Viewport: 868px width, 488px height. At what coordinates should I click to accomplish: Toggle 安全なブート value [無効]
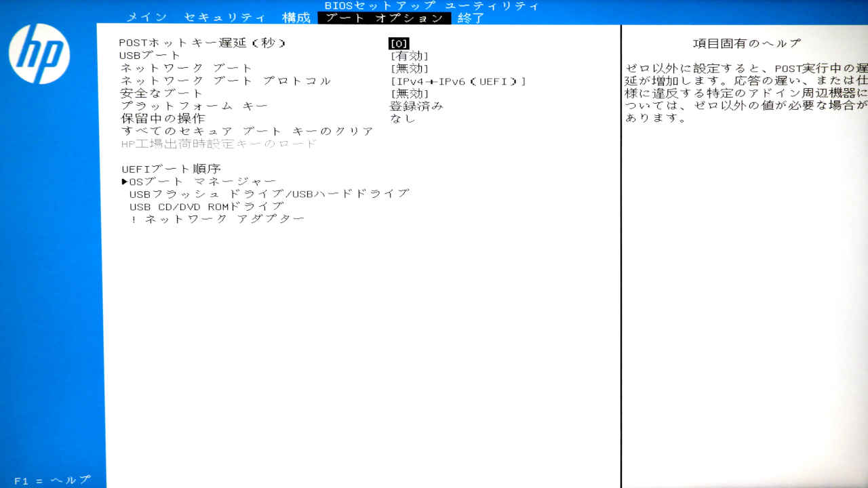coord(410,94)
